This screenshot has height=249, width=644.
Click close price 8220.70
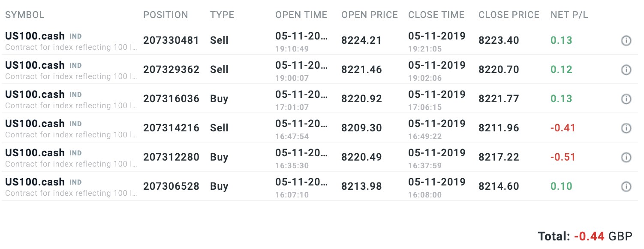coord(499,70)
